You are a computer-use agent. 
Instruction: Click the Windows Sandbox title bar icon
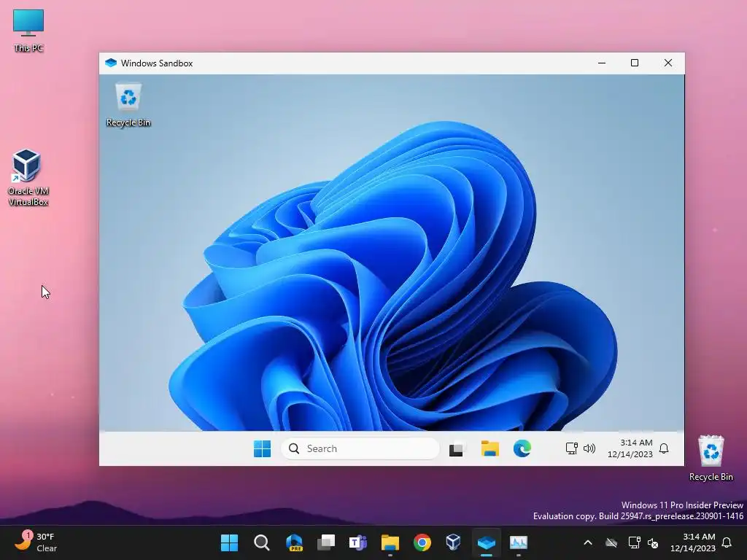(111, 63)
